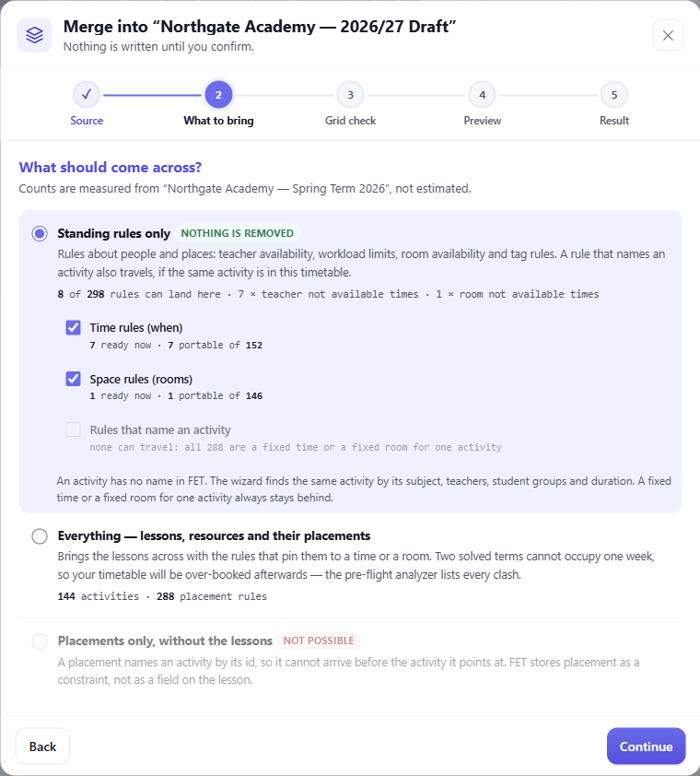Tick Rules that name an activity checkbox
The height and width of the screenshot is (776, 700).
click(73, 429)
